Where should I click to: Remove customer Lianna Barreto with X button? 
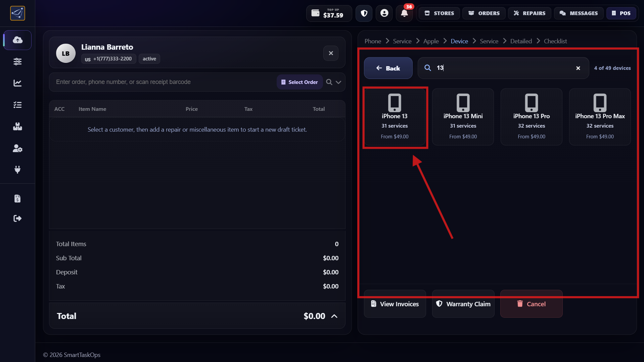pos(331,53)
